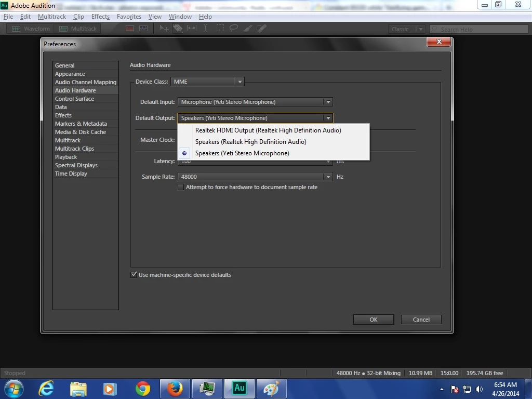Image resolution: width=532 pixels, height=399 pixels.
Task: Choose Realtek HDMI Output option
Action: tap(273, 130)
